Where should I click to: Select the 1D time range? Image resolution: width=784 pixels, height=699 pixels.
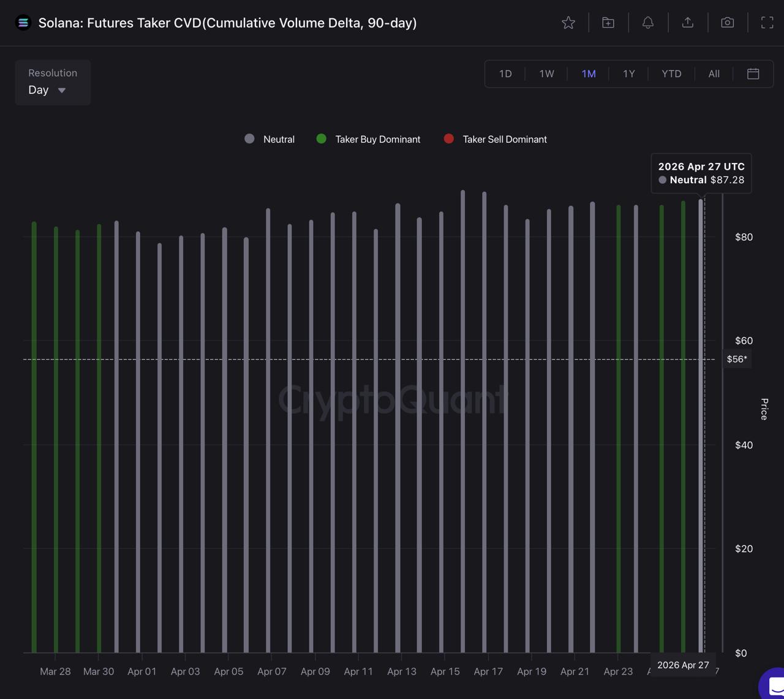pyautogui.click(x=505, y=74)
